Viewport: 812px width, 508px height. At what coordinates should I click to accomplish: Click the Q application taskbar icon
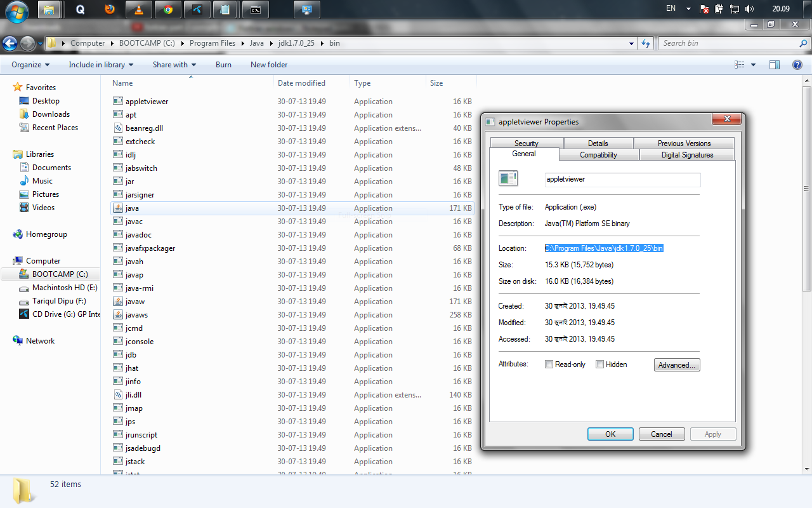(80, 10)
